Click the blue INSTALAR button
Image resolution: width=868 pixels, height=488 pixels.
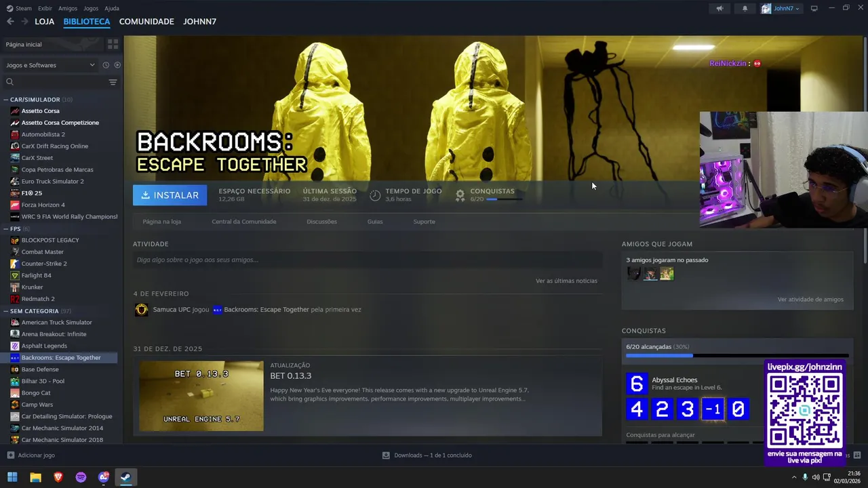coord(170,195)
